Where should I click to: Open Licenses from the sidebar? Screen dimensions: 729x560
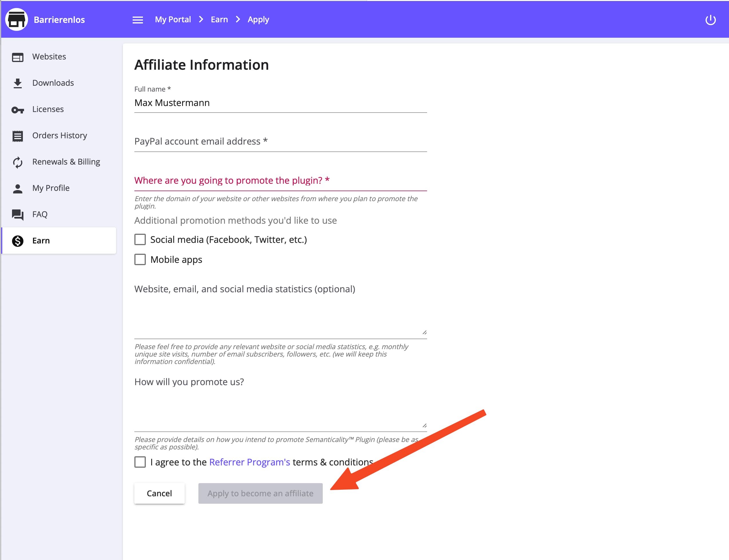[48, 109]
